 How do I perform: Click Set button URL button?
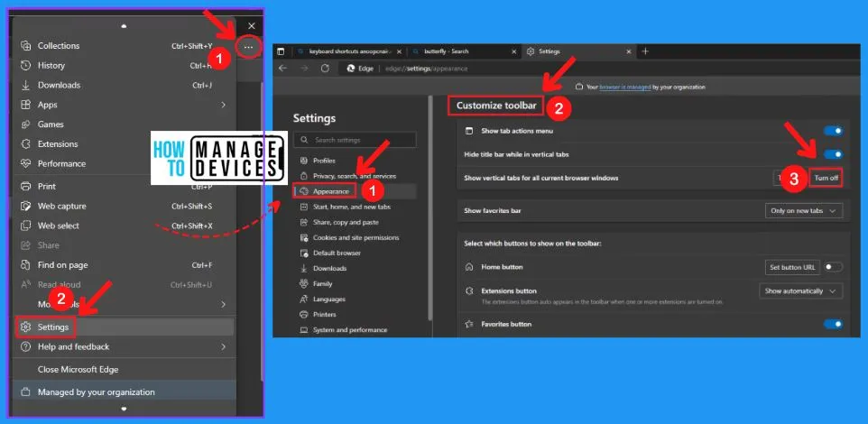pyautogui.click(x=792, y=267)
